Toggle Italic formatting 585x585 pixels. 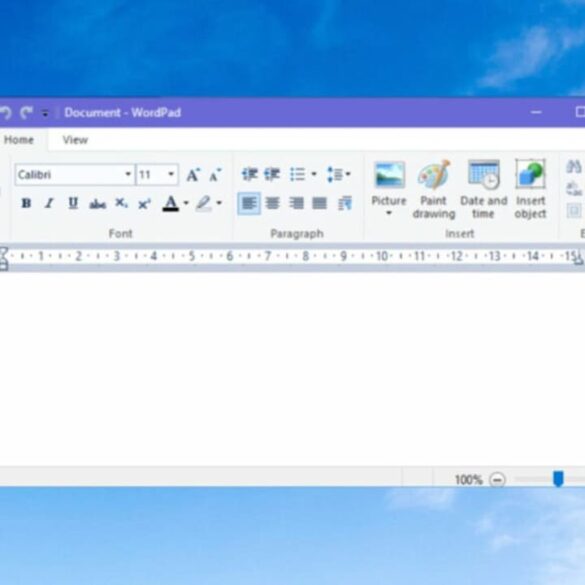49,203
